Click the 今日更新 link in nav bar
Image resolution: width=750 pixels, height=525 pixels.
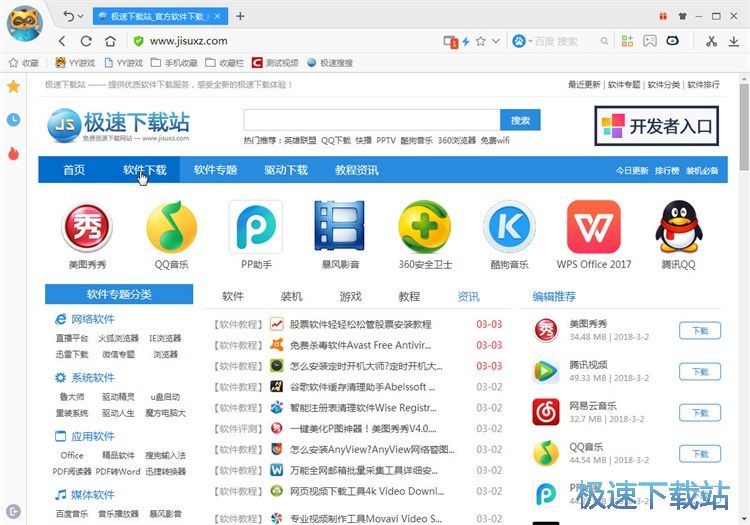click(x=631, y=171)
